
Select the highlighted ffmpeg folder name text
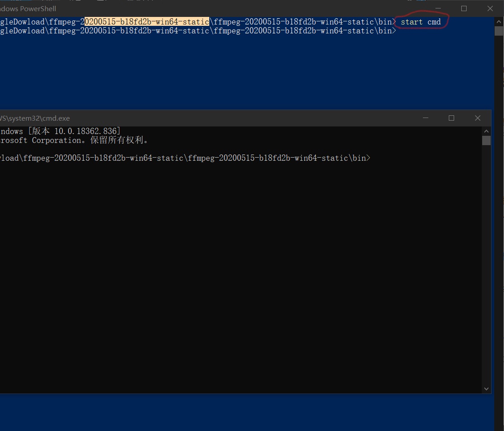tap(147, 21)
